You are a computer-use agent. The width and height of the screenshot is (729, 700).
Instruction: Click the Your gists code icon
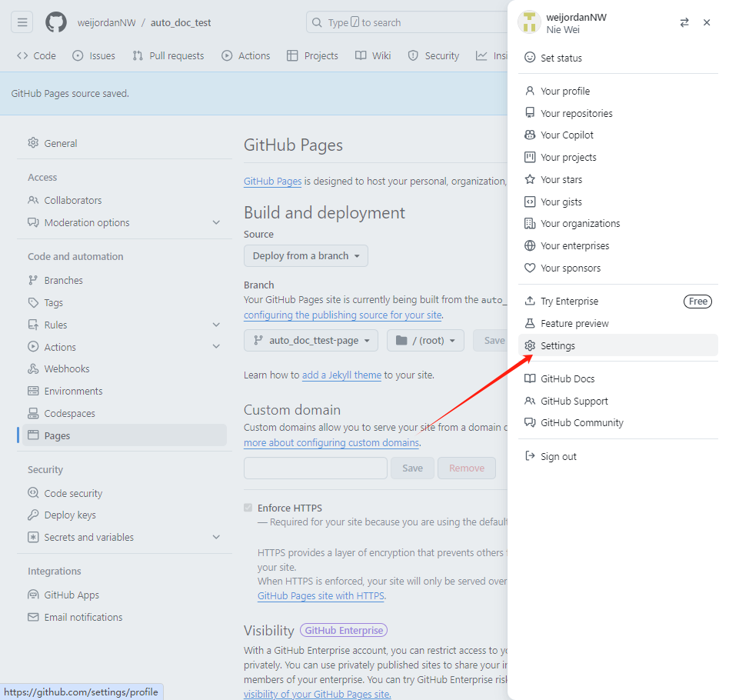coord(530,202)
